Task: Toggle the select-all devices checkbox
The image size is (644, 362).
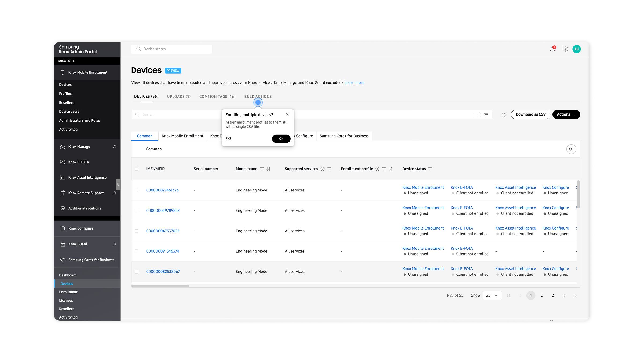Action: (137, 169)
